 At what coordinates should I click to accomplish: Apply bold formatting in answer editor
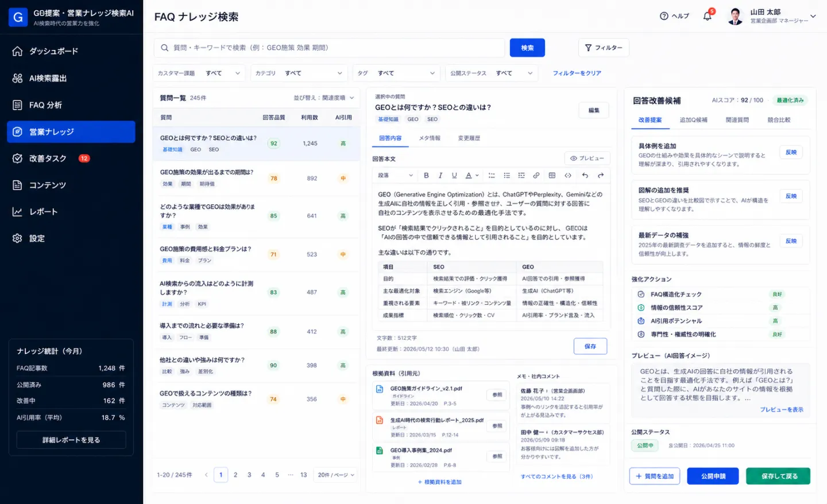tap(426, 176)
